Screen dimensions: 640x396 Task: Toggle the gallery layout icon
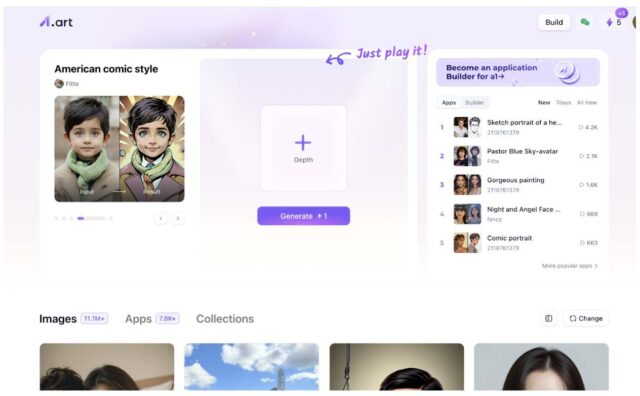pyautogui.click(x=549, y=318)
